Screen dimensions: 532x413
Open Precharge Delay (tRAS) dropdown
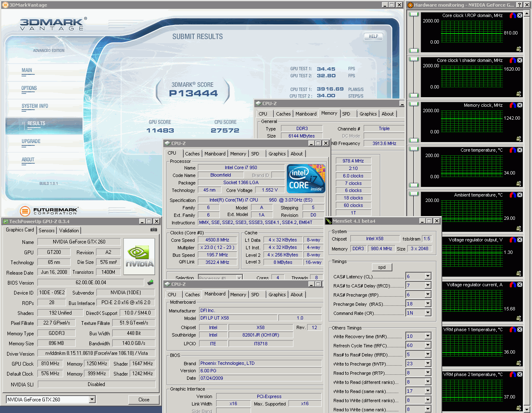(428, 304)
